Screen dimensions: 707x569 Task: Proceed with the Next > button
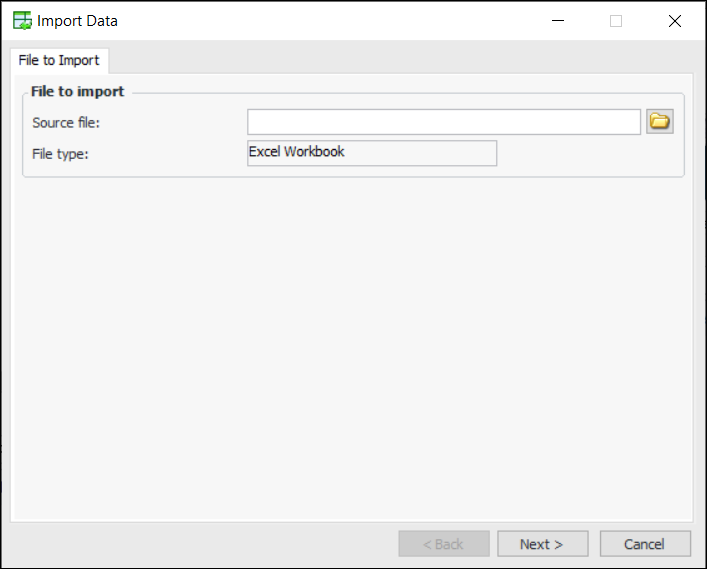542,544
